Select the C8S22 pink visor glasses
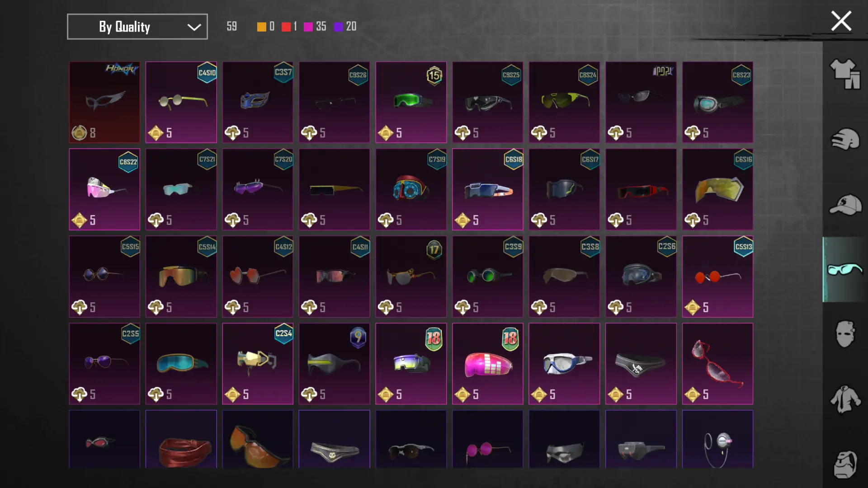This screenshot has height=488, width=868. 104,189
